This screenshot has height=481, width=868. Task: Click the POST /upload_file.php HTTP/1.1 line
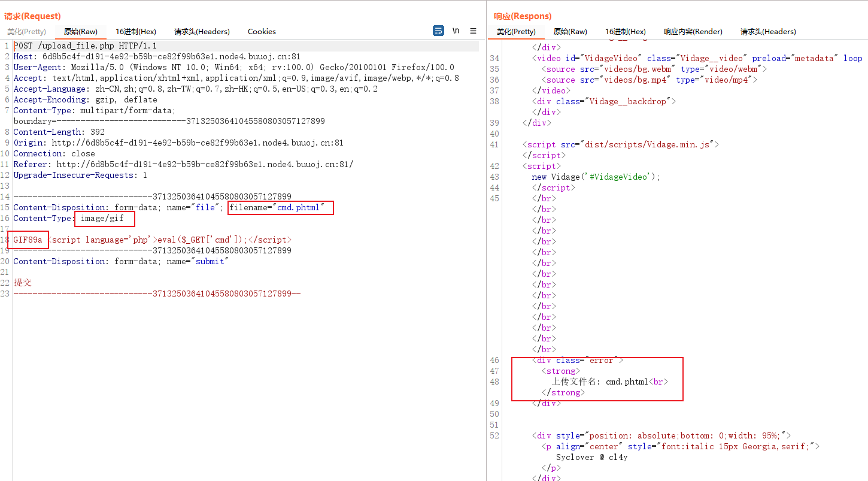pyautogui.click(x=85, y=46)
